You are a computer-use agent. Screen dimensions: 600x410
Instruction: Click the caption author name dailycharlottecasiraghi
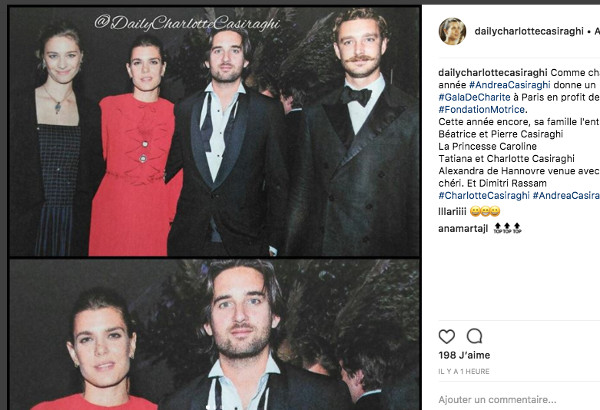coord(493,72)
